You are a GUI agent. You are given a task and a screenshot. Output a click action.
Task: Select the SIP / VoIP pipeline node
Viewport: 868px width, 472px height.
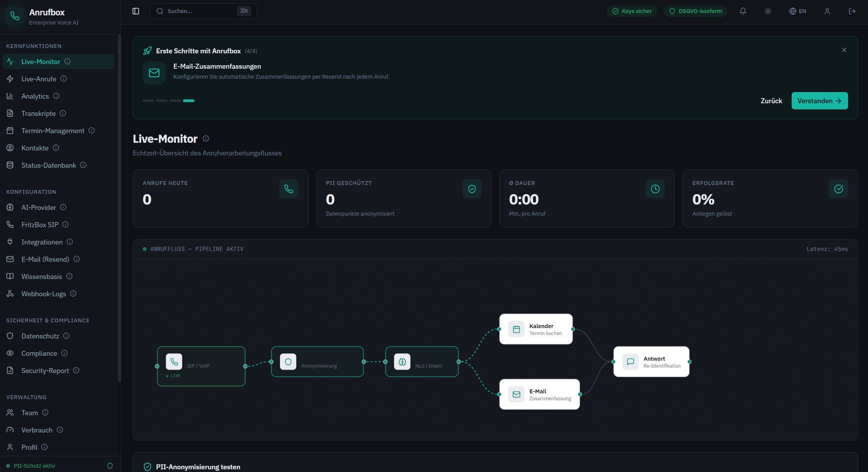point(201,366)
